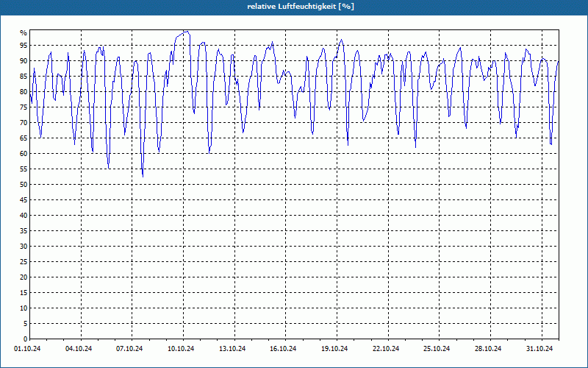The height and width of the screenshot is (368, 588).
Task: Click the % unit label atop y-axis
Action: [24, 33]
